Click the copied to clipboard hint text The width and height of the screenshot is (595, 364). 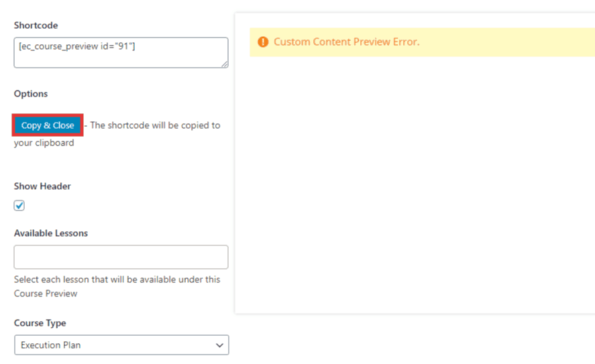(x=117, y=134)
